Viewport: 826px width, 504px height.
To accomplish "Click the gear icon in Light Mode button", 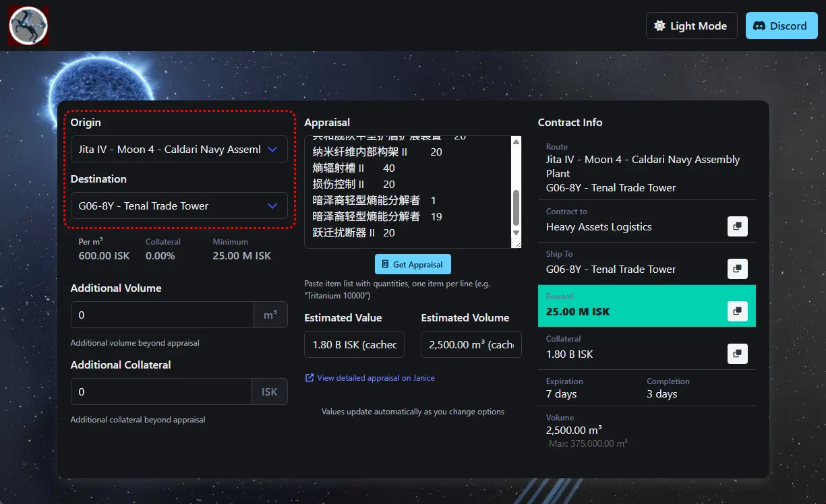I will (x=660, y=26).
